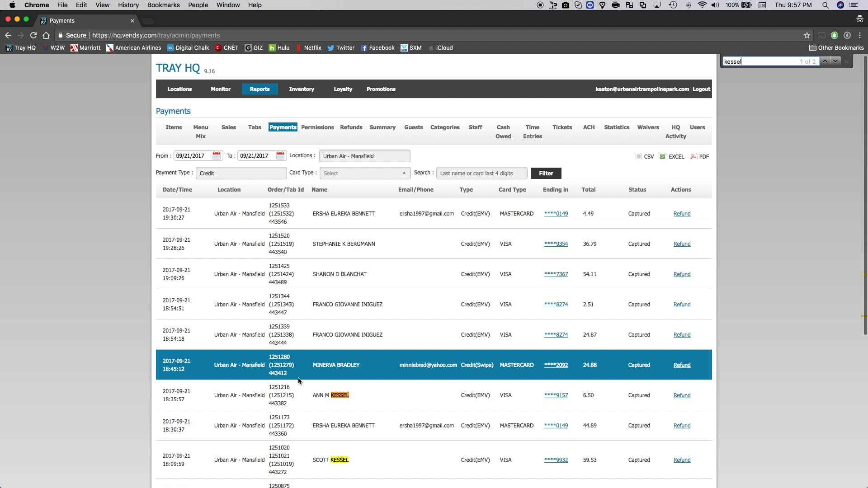This screenshot has height=488, width=868.
Task: Open the From date calendar picker
Action: tap(217, 155)
